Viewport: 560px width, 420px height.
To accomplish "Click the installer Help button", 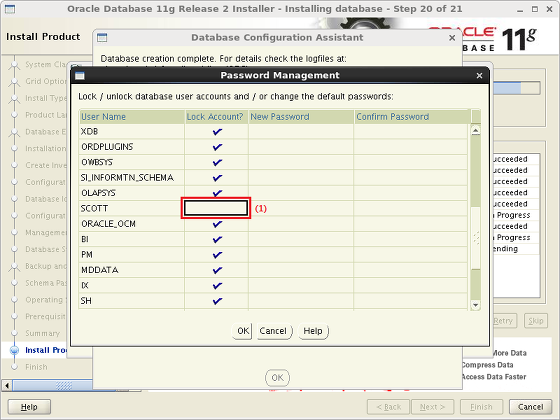I will (x=29, y=407).
